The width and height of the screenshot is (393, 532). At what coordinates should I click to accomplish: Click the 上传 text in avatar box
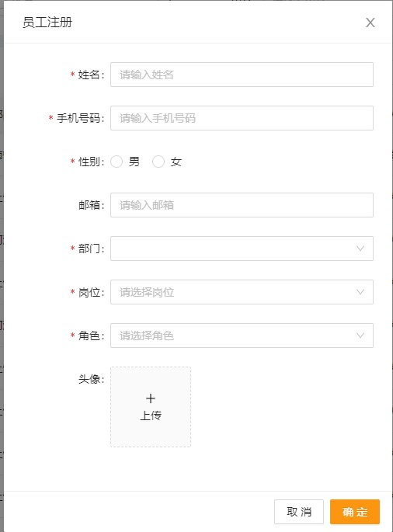coord(151,416)
